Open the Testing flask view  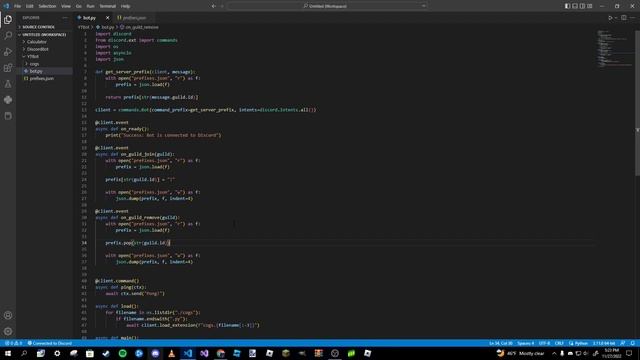pos(8,84)
